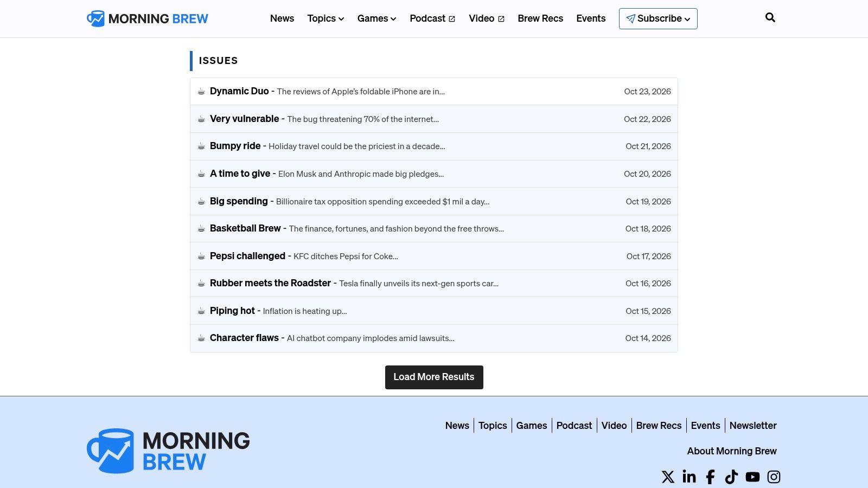Open the A time to give issue
Image resolution: width=868 pixels, height=488 pixels.
pyautogui.click(x=434, y=174)
